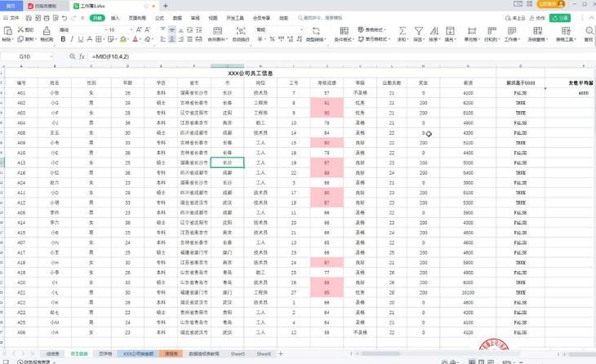Open the font color dropdown arrow
The image size is (596, 364).
tap(140, 39)
